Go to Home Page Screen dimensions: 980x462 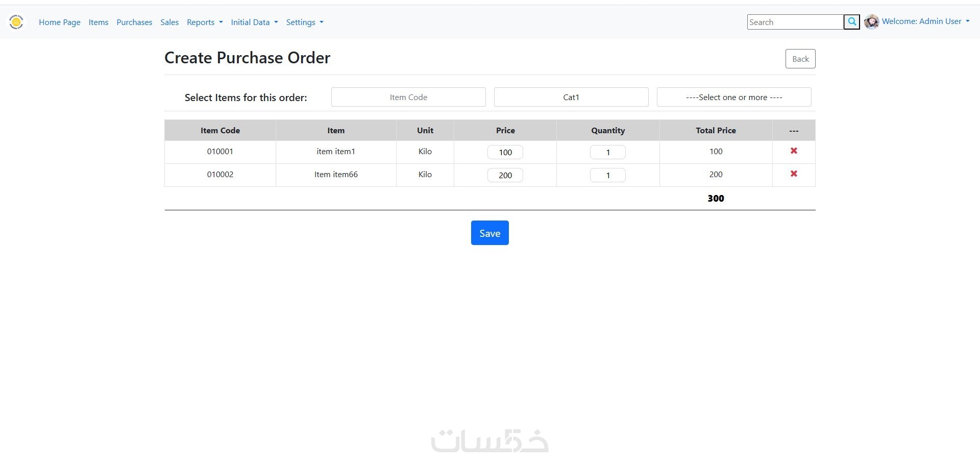point(60,22)
